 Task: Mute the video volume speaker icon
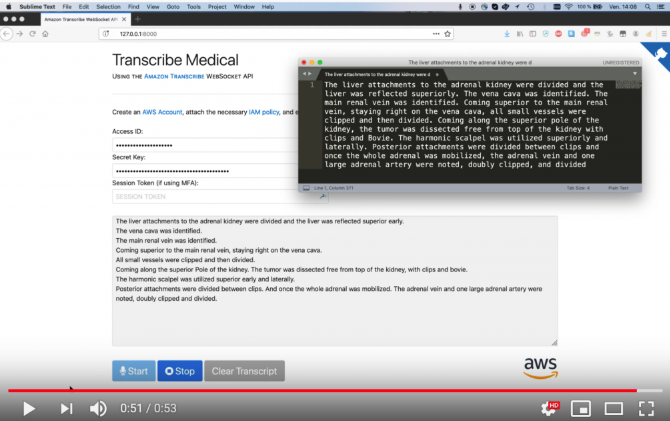[98, 409]
